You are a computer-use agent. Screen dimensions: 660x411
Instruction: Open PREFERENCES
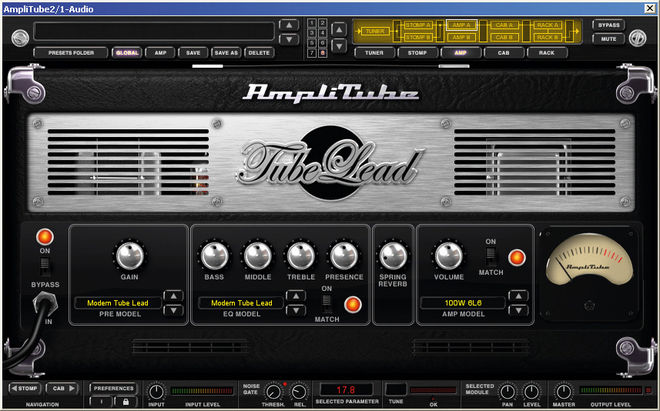(x=114, y=388)
